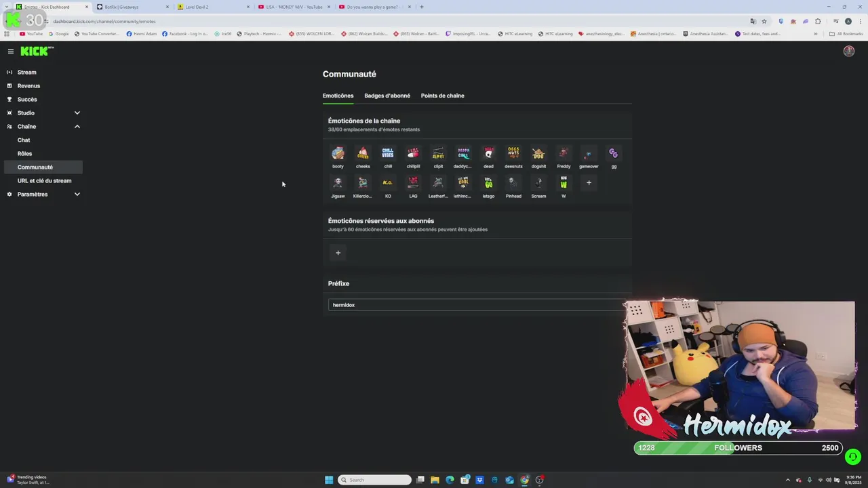
Task: Click the Kick logo
Action: 37,51
